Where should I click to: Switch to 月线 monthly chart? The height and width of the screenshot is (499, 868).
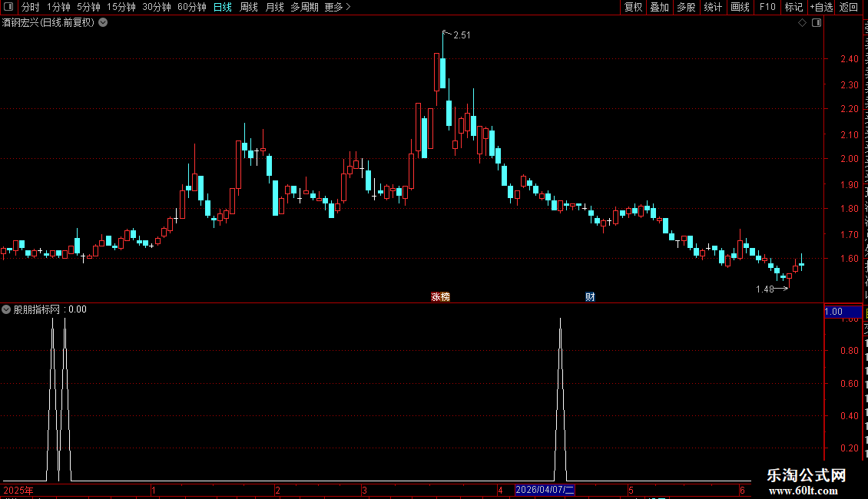point(274,7)
